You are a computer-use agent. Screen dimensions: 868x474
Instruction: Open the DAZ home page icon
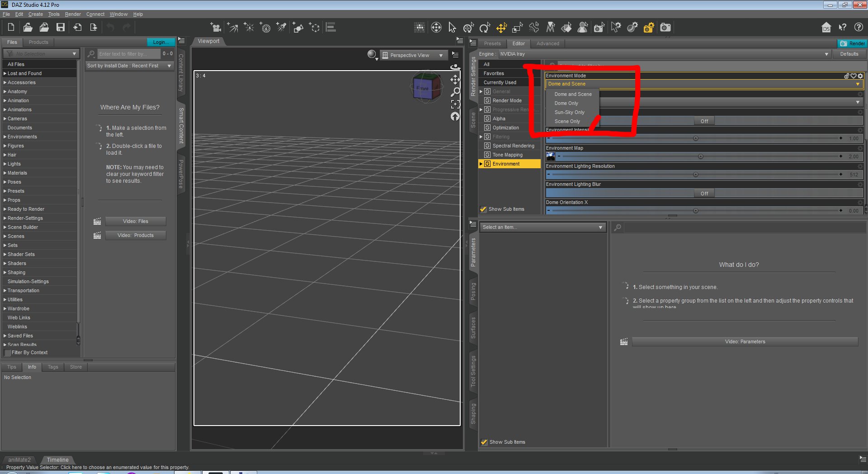[x=826, y=28]
